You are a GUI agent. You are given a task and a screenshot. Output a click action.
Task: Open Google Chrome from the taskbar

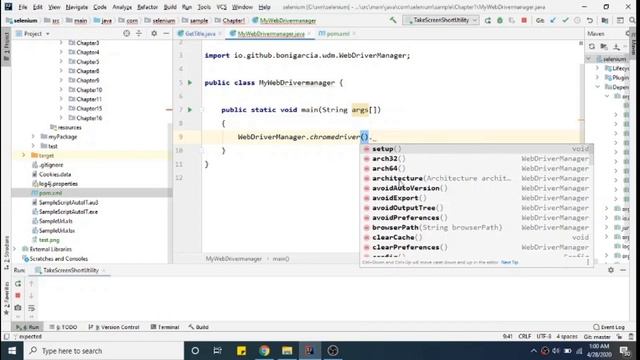[x=264, y=351]
